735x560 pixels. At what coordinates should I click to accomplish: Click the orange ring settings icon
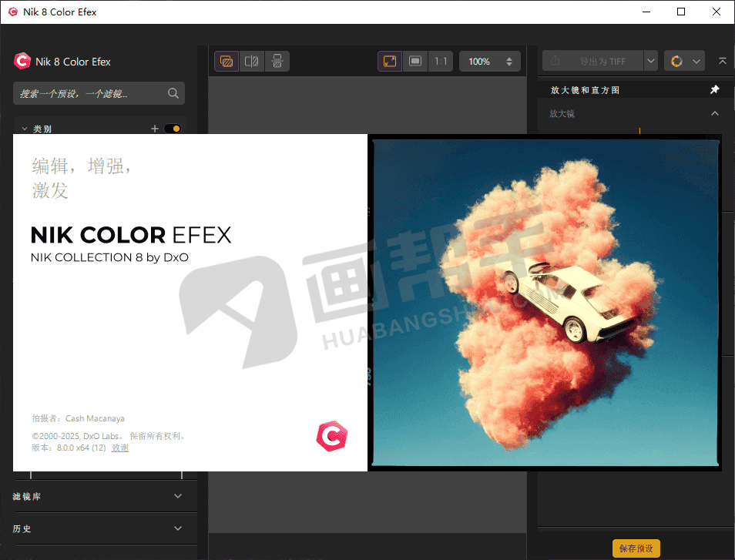point(676,62)
